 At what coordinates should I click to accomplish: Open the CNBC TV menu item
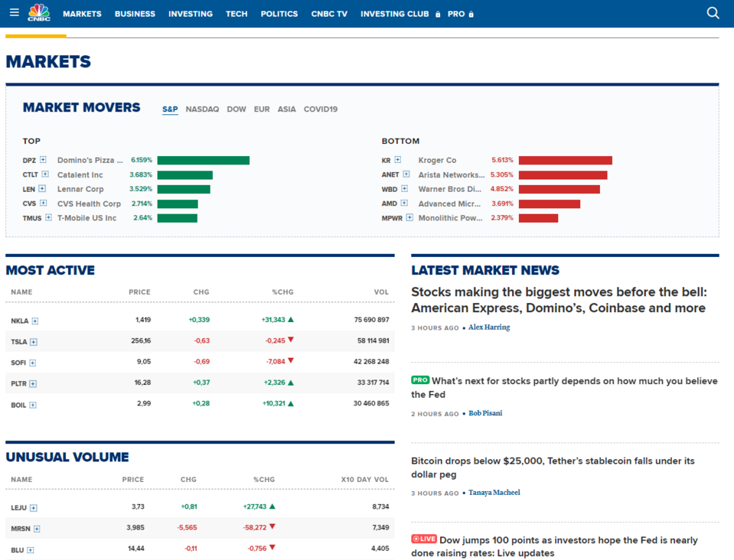(x=329, y=14)
